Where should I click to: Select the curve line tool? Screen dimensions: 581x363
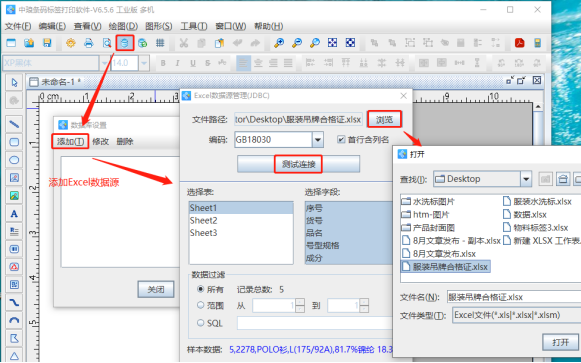(14, 303)
